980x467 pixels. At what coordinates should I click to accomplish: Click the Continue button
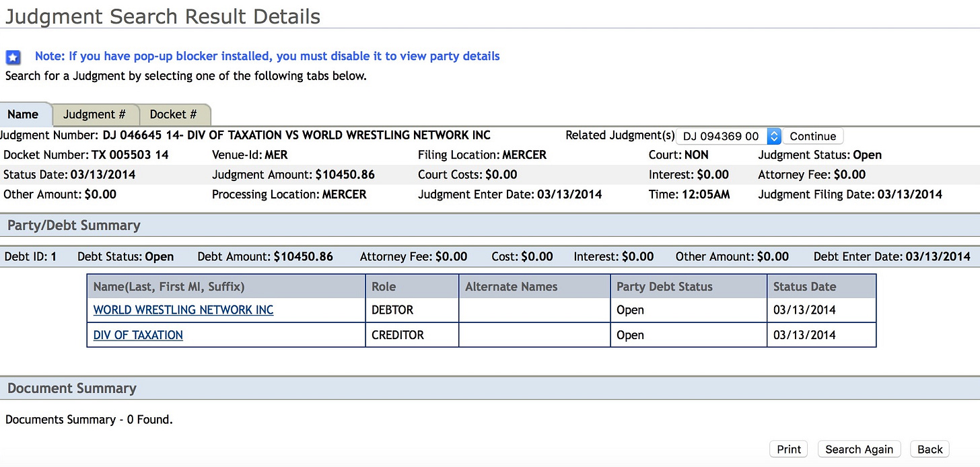[x=812, y=136]
